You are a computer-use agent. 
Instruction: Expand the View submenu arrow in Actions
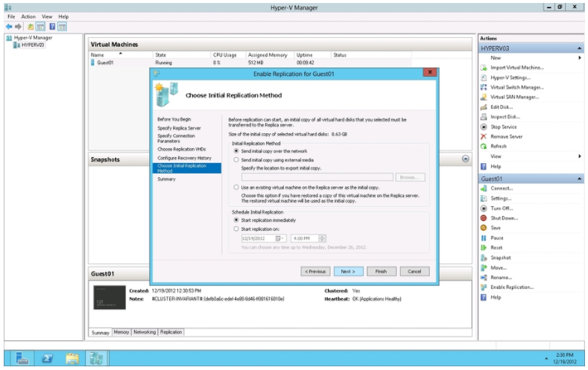coord(580,156)
